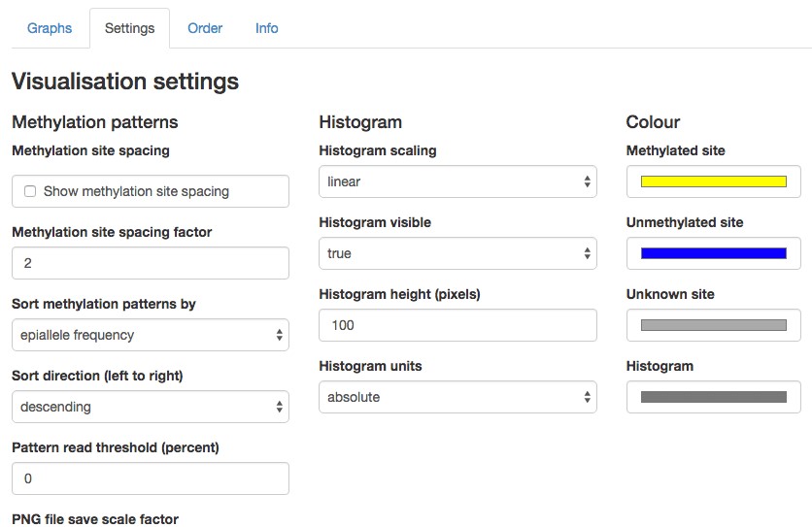Click the Show methylation site spacing label

pos(136,191)
